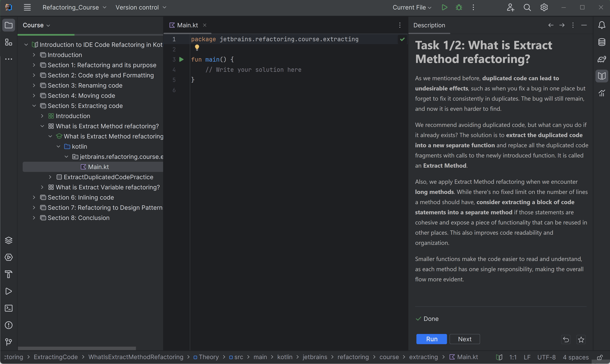Bookmark the task with the star icon
Image resolution: width=610 pixels, height=364 pixels.
tap(581, 339)
